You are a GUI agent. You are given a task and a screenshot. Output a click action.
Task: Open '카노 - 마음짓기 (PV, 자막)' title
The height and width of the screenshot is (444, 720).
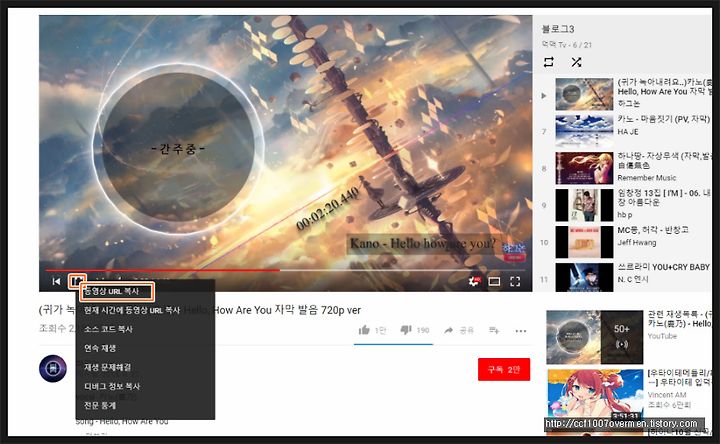click(664, 119)
